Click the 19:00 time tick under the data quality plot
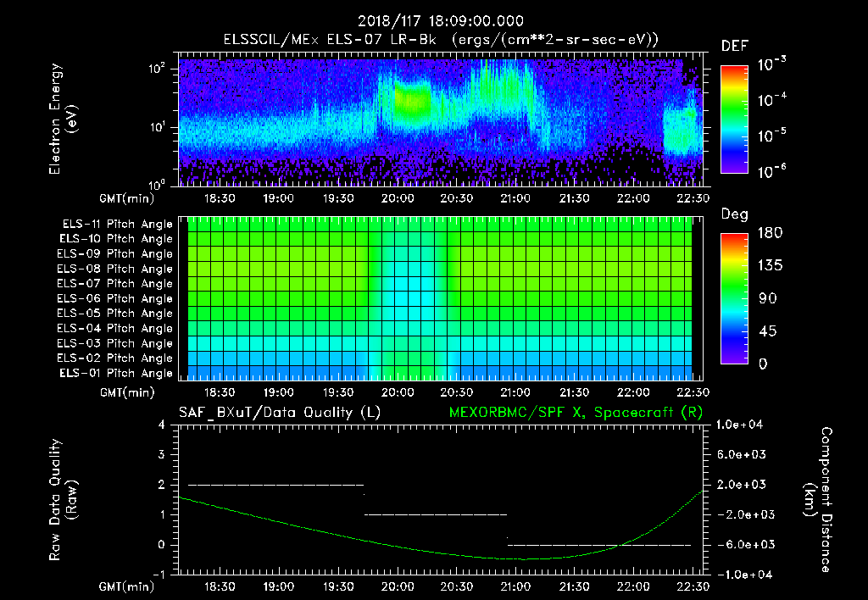 278,586
